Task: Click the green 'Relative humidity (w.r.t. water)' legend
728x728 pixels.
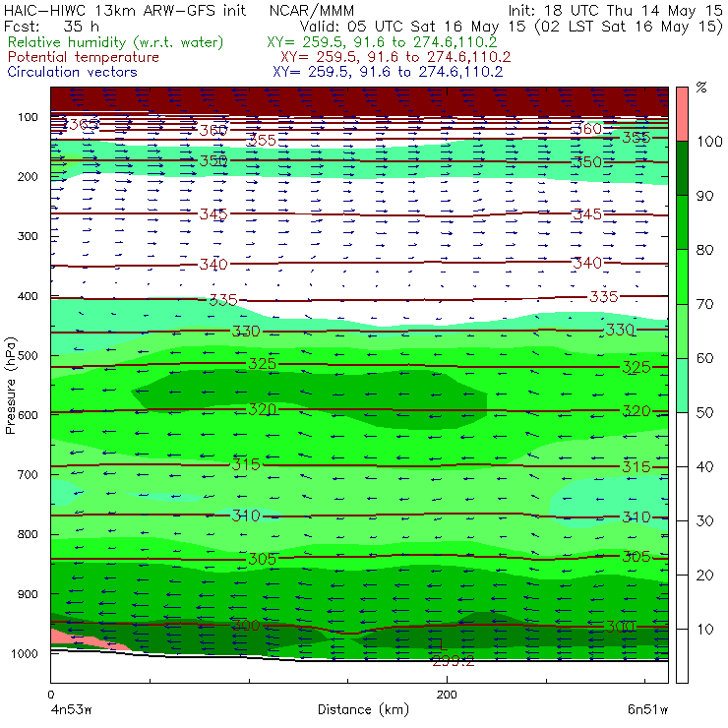Action: (116, 42)
